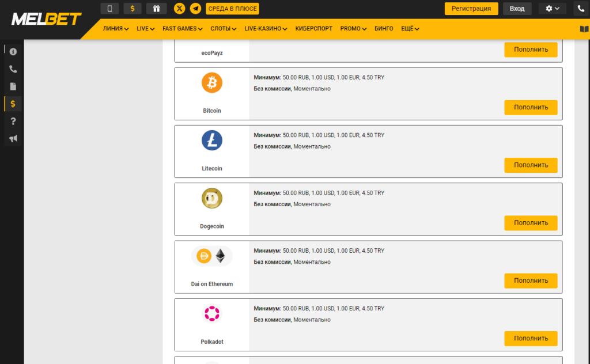Click Без комиссии text in Litecoin row
This screenshot has height=364, width=590.
coord(272,147)
